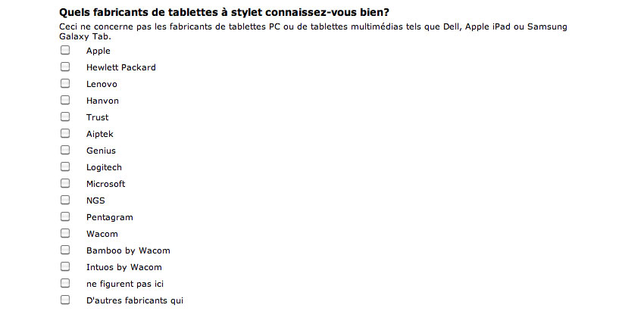Check the Pentagram checkbox

[x=65, y=216]
